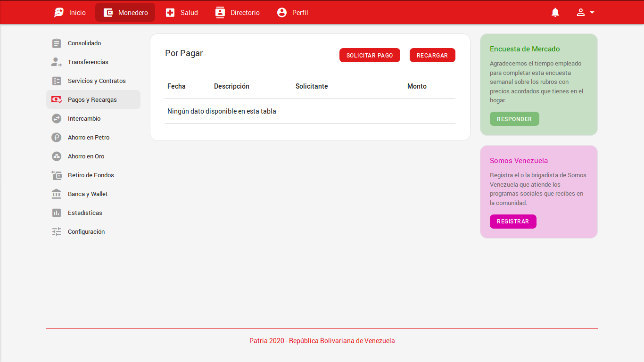Open Servicios y Contratos icon
Image resolution: width=644 pixels, height=362 pixels.
57,81
